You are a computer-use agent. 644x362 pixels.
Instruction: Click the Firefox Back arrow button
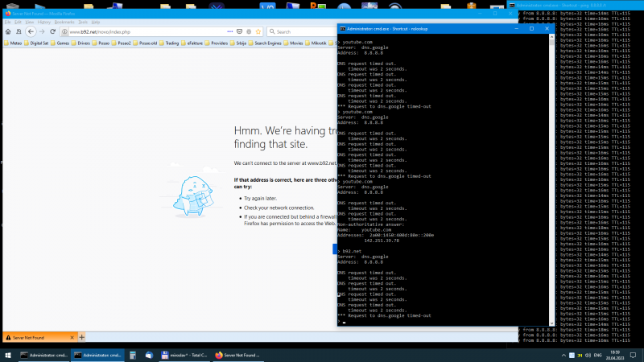(31, 31)
